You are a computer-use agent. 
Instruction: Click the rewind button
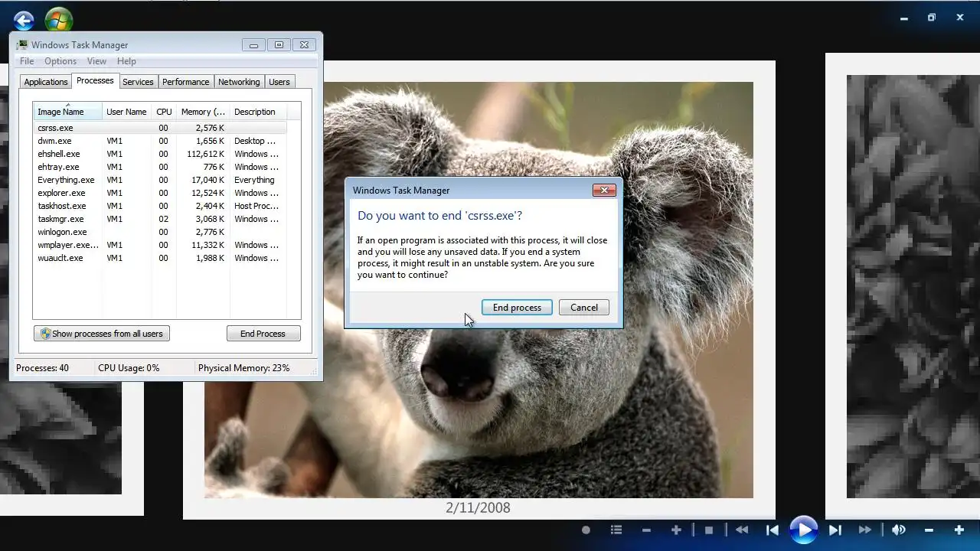(742, 530)
